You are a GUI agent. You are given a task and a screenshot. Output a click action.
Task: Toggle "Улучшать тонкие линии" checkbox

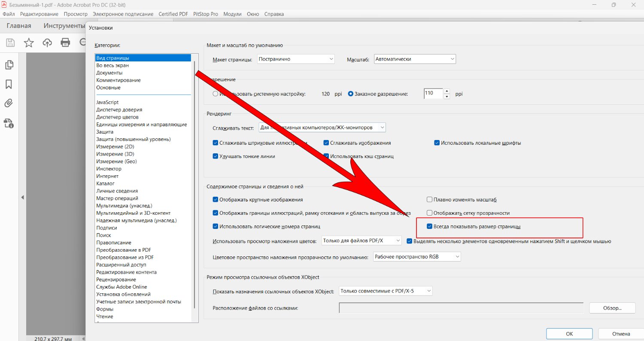tap(216, 156)
